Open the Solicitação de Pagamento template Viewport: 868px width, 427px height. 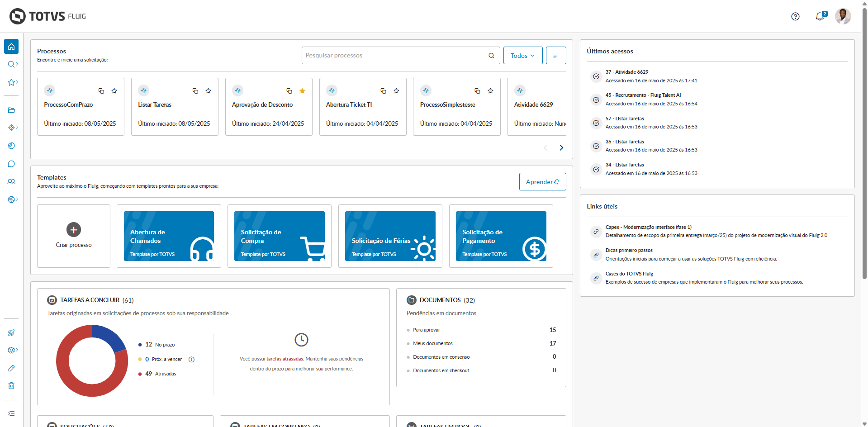click(501, 236)
